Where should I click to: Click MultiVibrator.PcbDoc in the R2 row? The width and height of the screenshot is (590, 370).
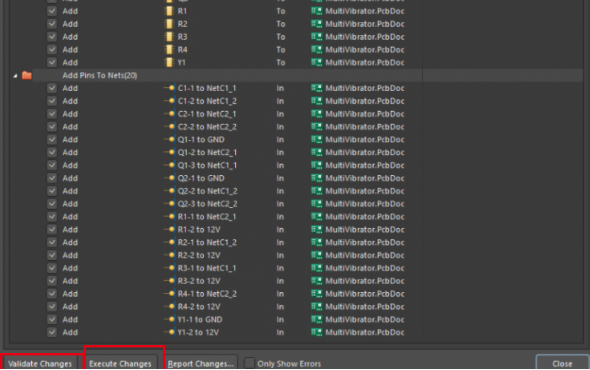(365, 24)
